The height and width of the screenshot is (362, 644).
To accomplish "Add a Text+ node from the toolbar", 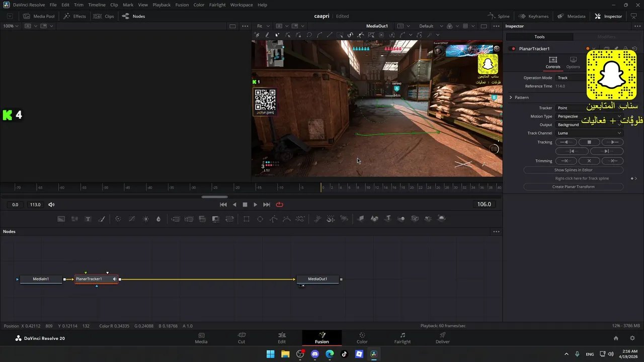I will [x=88, y=219].
